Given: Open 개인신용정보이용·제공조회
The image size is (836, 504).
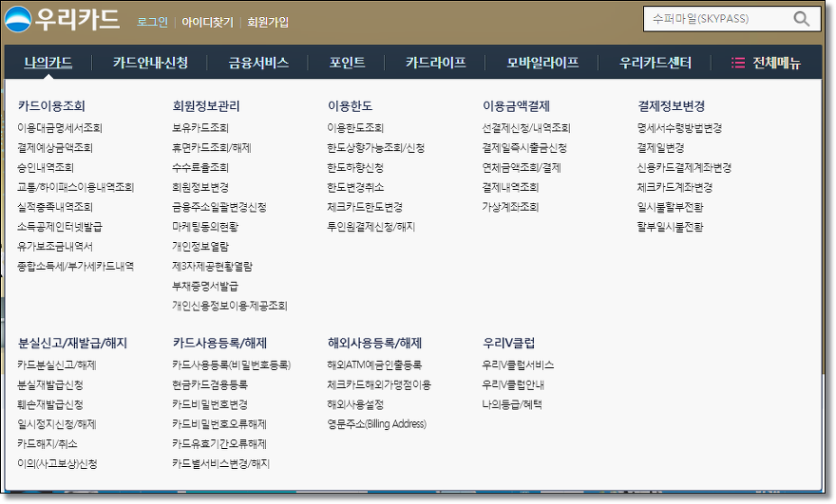Looking at the screenshot, I should click(x=230, y=306).
